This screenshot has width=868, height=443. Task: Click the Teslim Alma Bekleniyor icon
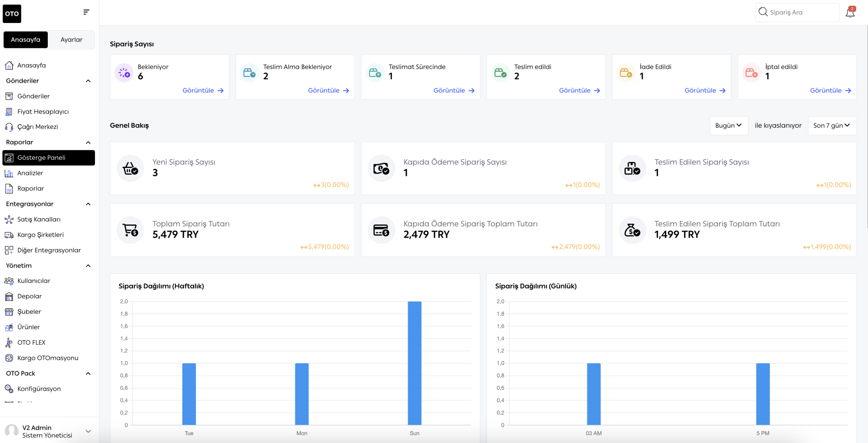[249, 73]
